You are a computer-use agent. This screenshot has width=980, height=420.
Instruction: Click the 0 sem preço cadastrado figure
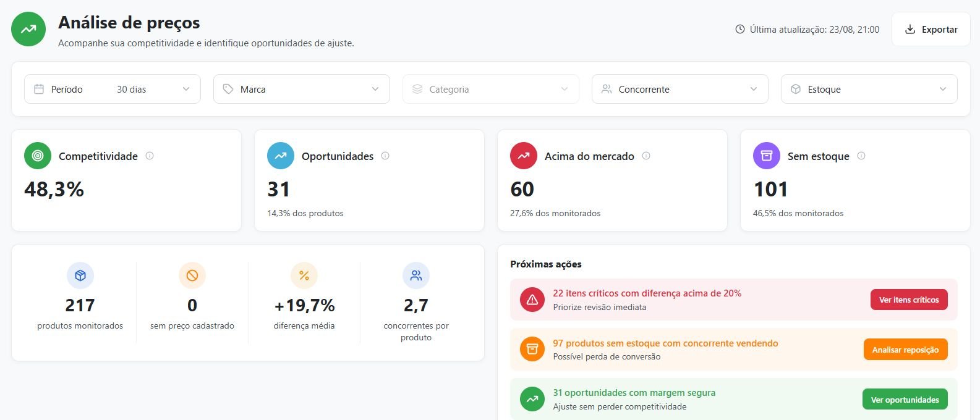pos(192,305)
